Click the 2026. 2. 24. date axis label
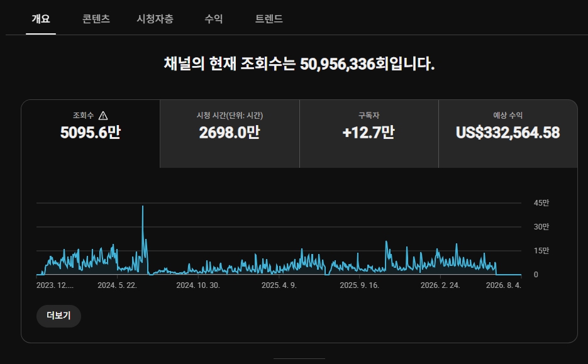This screenshot has width=588, height=364. pos(440,285)
